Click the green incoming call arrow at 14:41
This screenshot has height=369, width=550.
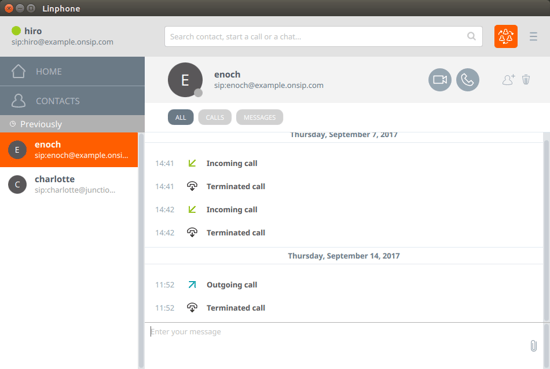(192, 163)
